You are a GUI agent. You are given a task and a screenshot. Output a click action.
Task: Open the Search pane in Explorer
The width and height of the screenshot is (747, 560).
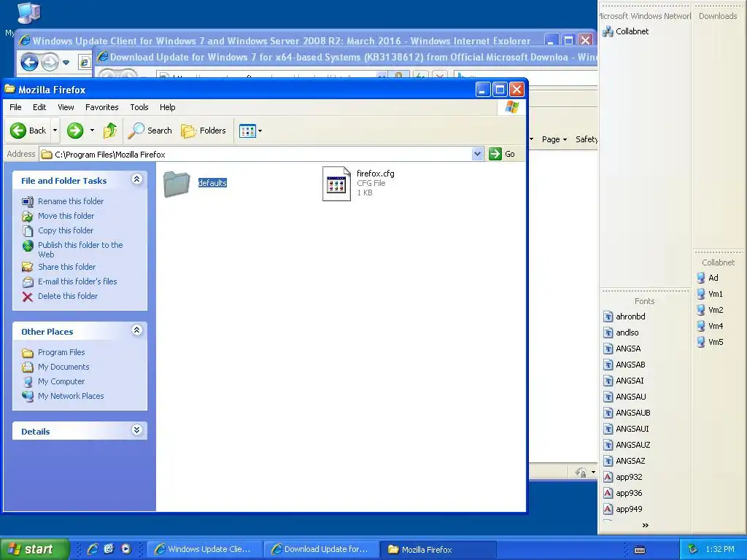(x=150, y=131)
